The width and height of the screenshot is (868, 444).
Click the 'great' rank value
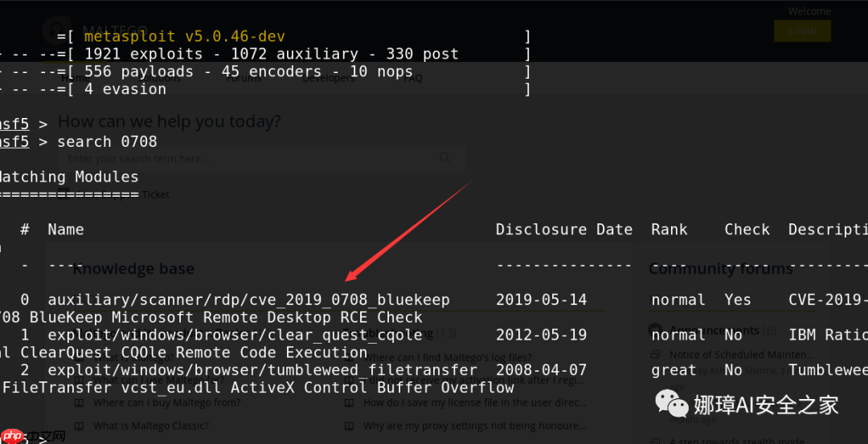tap(674, 370)
